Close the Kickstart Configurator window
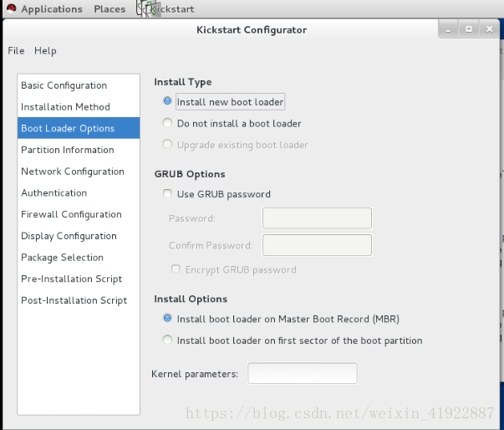Screen dimensions: 504x430 coord(490,29)
